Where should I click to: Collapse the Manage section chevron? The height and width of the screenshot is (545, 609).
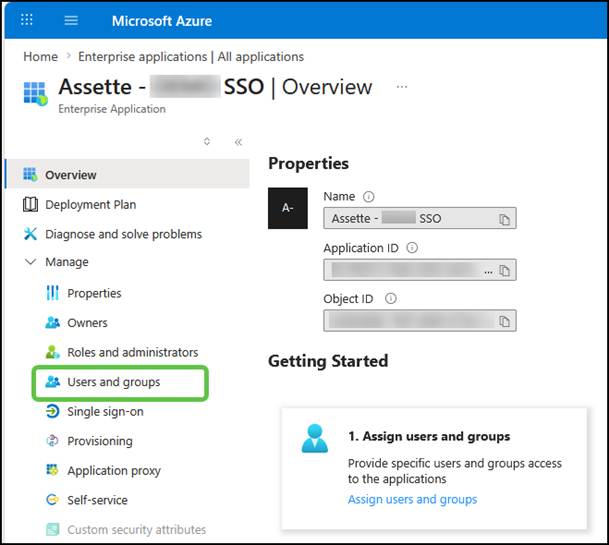[30, 261]
